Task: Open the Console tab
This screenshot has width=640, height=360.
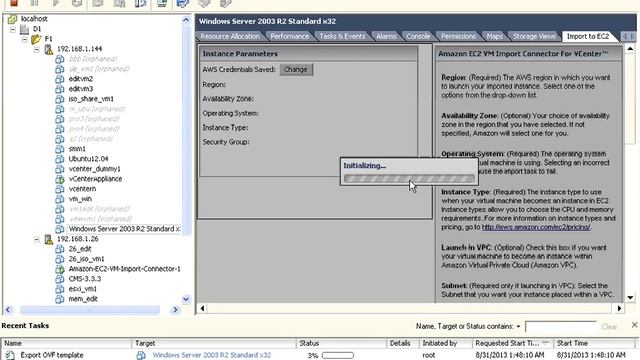Action: [x=418, y=36]
